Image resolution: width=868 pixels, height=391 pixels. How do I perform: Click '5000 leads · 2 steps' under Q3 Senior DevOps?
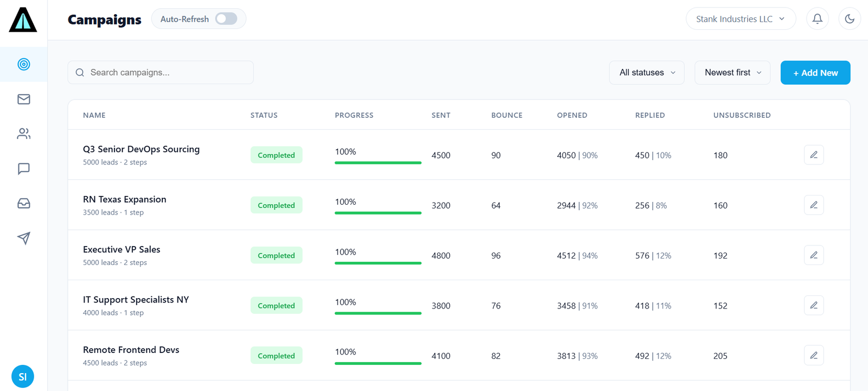click(115, 162)
